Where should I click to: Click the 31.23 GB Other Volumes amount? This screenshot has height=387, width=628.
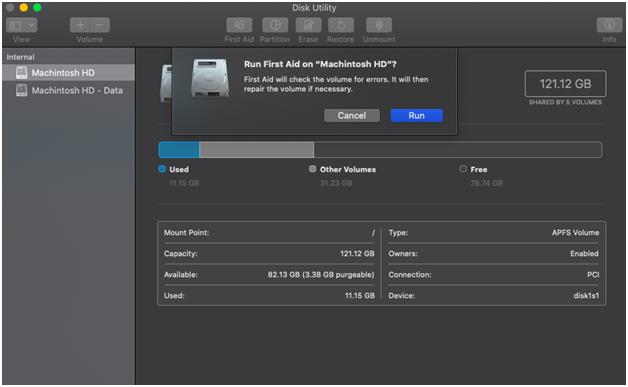coord(336,183)
